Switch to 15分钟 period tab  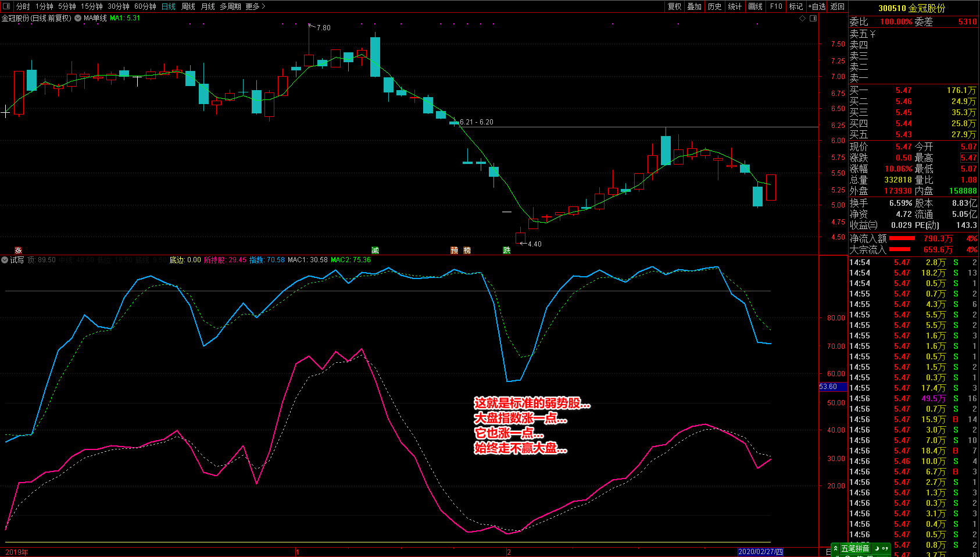coord(92,6)
